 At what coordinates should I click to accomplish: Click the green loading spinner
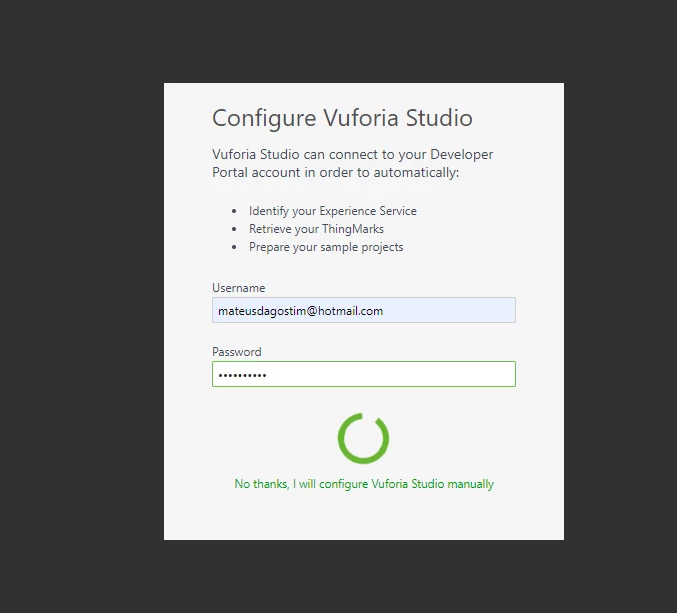364,438
